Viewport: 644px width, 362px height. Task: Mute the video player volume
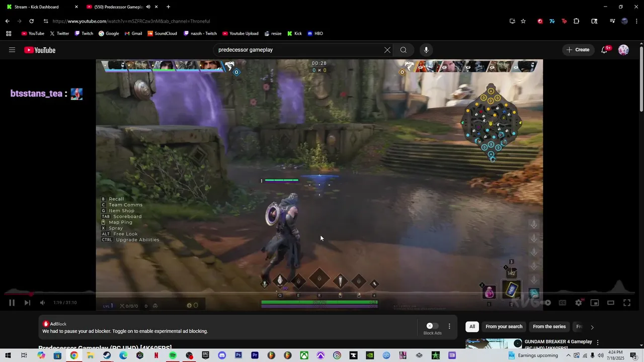coord(43,303)
